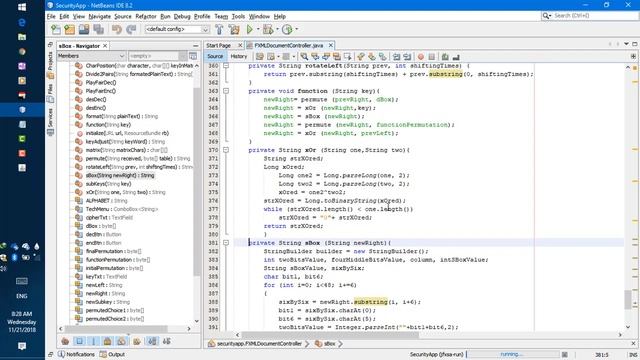This screenshot has height=360, width=640.
Task: Toggle Sort by Name in Navigator
Action: pyautogui.click(x=152, y=341)
